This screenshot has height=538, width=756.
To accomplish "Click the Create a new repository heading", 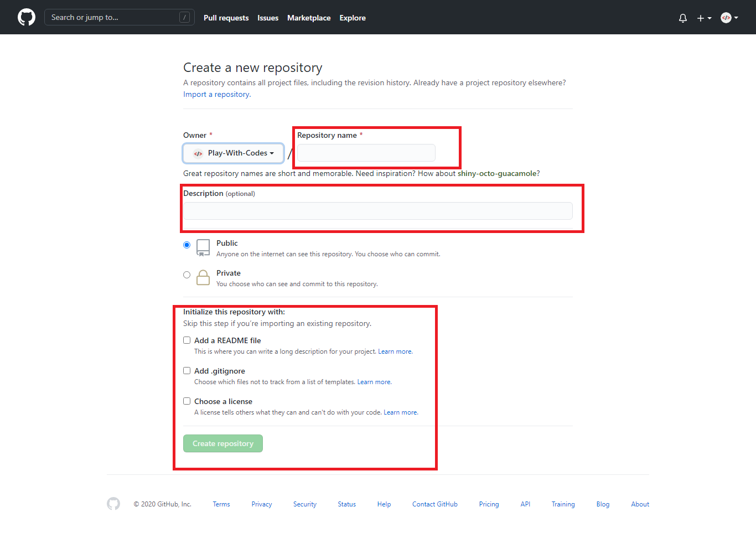I will click(x=253, y=68).
